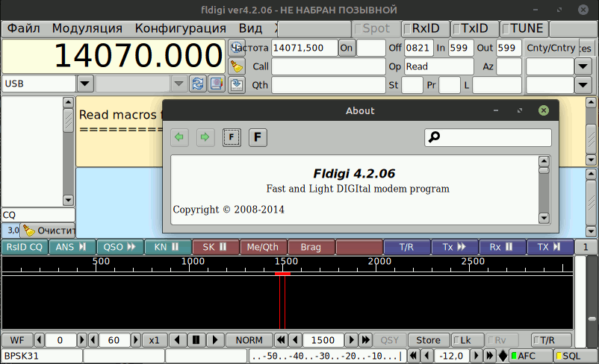Screen dimensions: 599x364
Task: Click the NORM waterfall speed button
Action: pyautogui.click(x=249, y=340)
